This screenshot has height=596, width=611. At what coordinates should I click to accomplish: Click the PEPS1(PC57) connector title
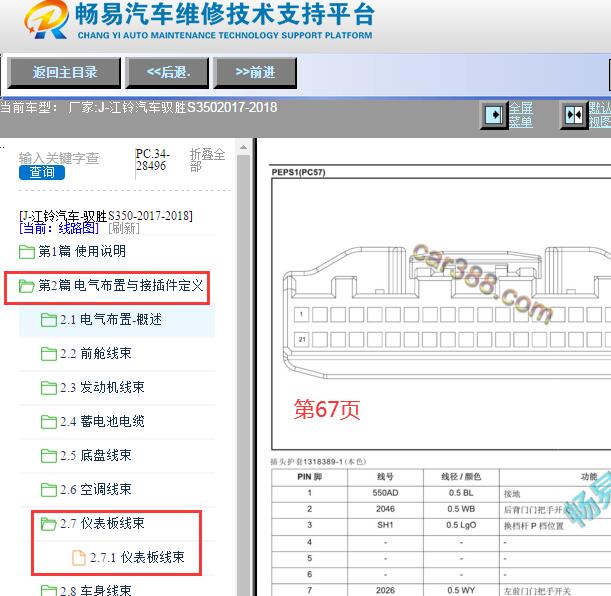[x=298, y=172]
